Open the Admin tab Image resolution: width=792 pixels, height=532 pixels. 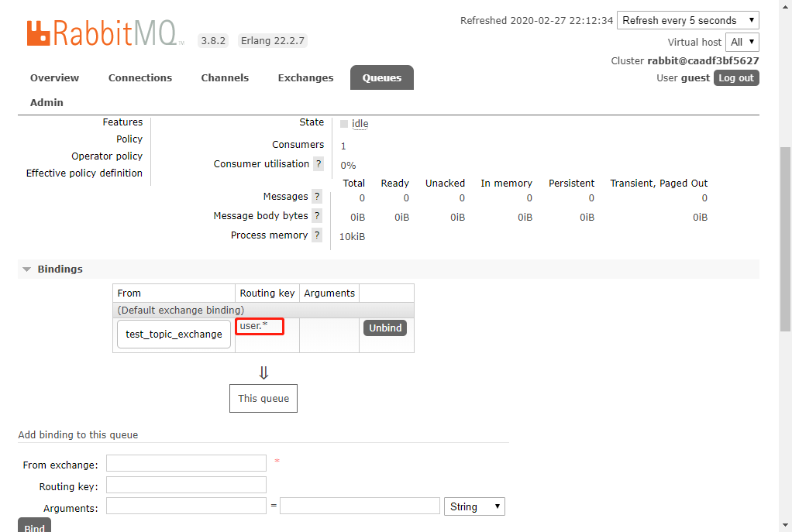pos(46,102)
